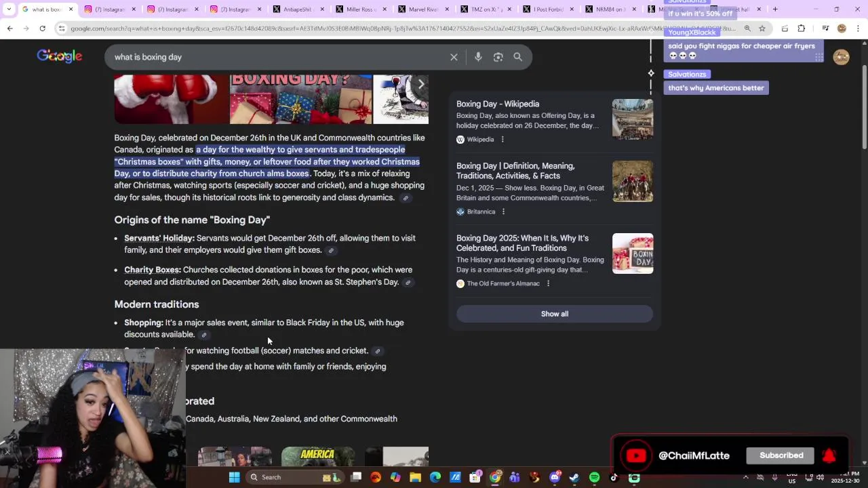Open Steam from the taskbar
The width and height of the screenshot is (868, 488).
pyautogui.click(x=574, y=477)
